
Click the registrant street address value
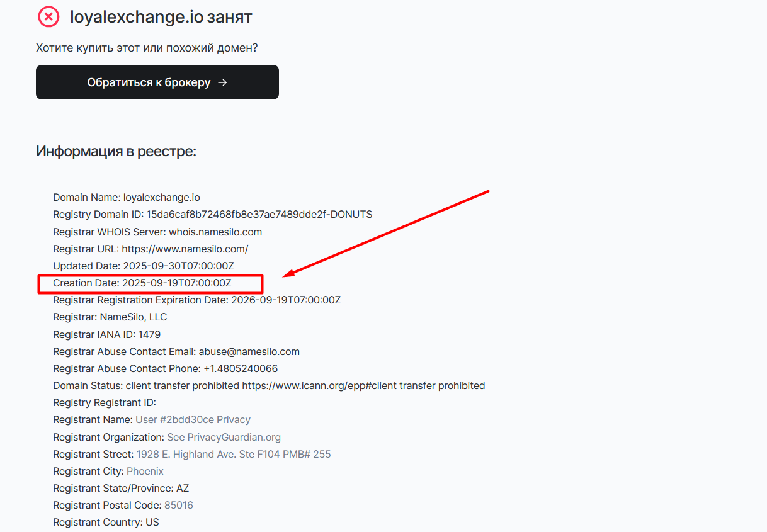(233, 454)
